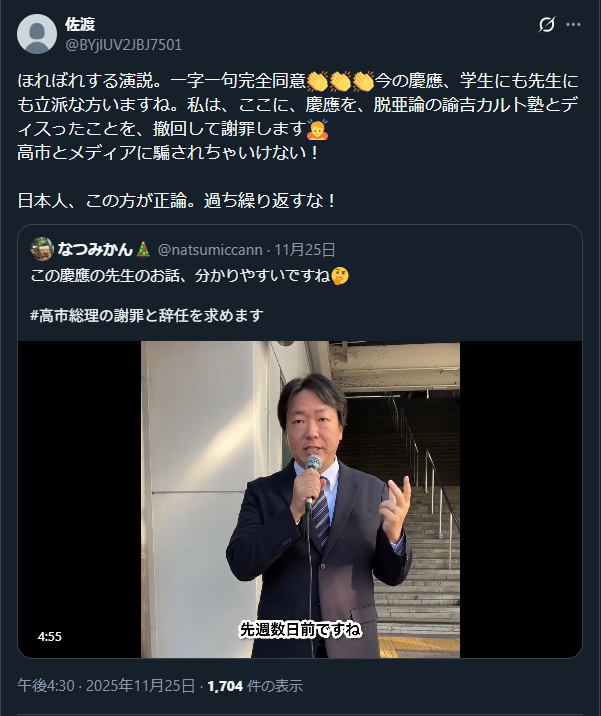Image resolution: width=601 pixels, height=716 pixels.
Task: Open the Grok explain-this-post icon
Action: [546, 25]
